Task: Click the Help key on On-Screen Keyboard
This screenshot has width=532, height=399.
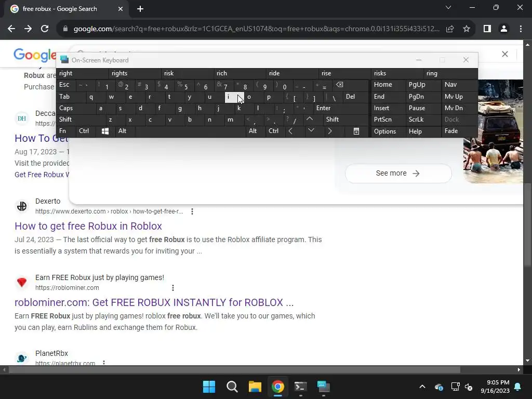Action: click(x=423, y=131)
